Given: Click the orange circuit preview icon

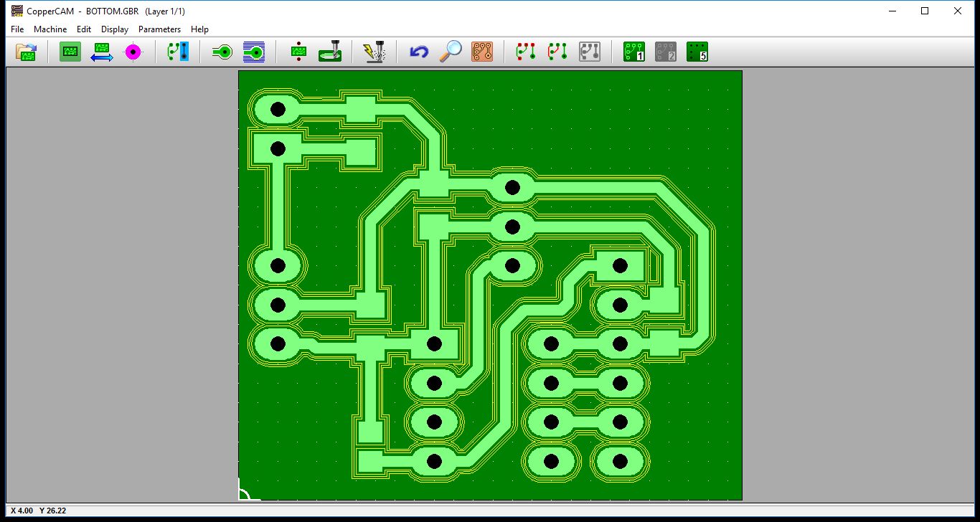Looking at the screenshot, I should coord(482,52).
